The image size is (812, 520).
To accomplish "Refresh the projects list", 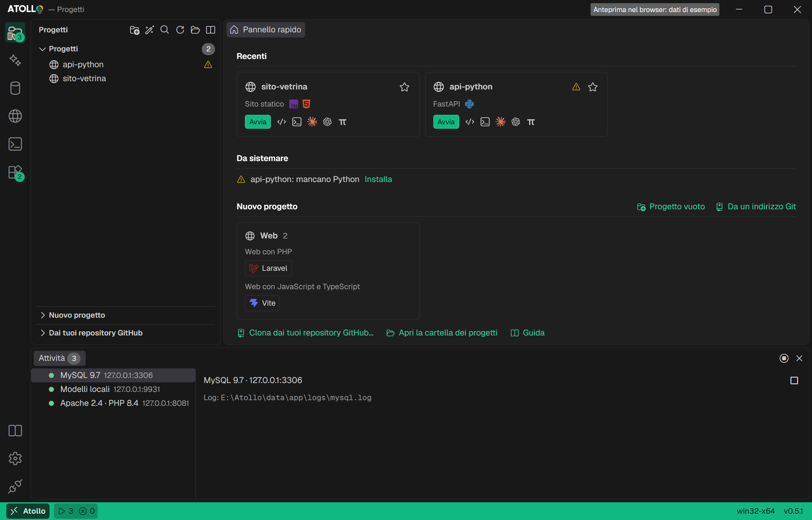I will point(180,30).
